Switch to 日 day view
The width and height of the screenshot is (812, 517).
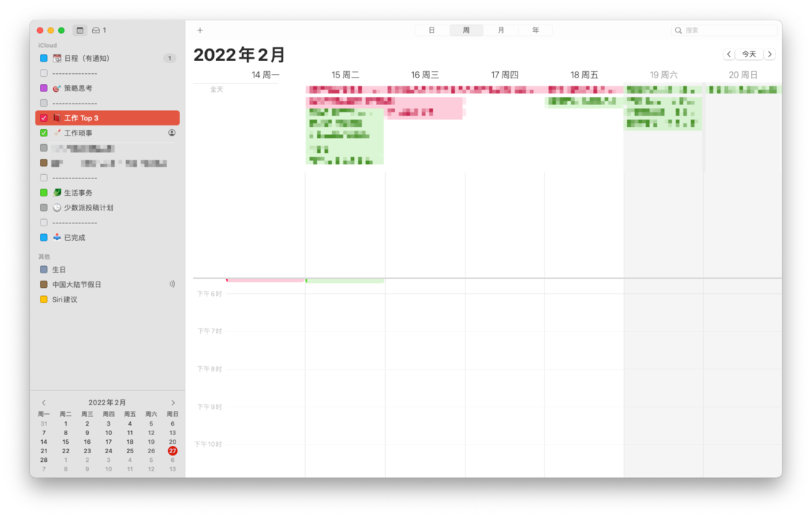click(432, 30)
